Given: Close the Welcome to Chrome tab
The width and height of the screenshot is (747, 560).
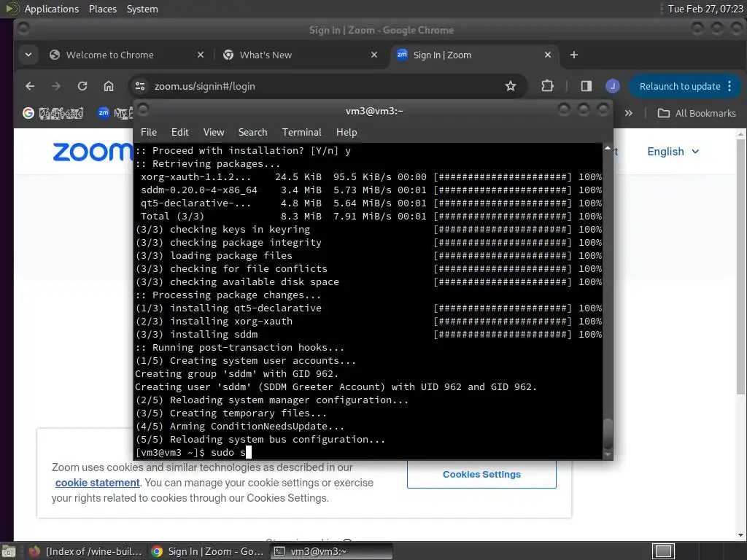Looking at the screenshot, I should 201,55.
